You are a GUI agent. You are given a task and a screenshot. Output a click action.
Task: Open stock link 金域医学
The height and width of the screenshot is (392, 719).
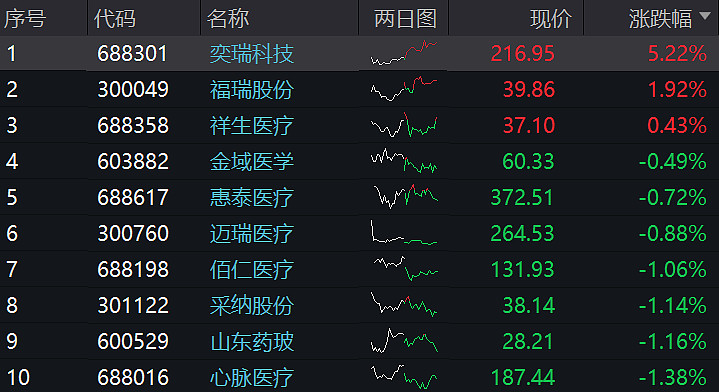tap(252, 161)
